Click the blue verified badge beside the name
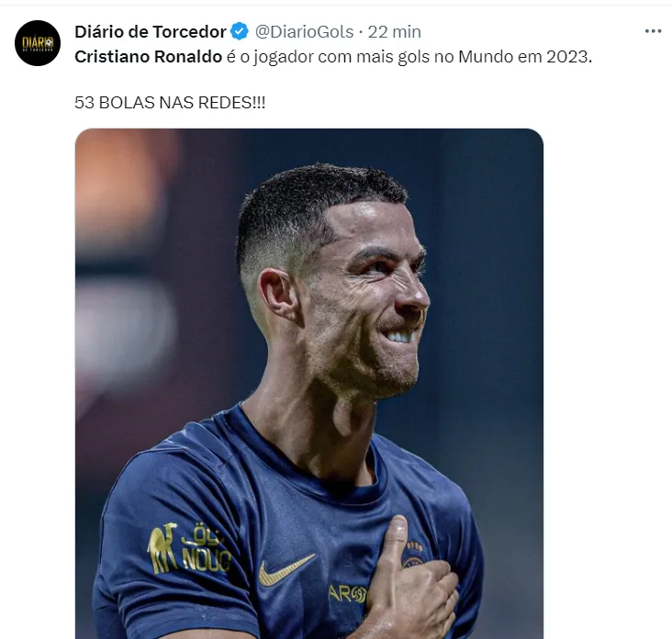This screenshot has height=639, width=672. [239, 31]
